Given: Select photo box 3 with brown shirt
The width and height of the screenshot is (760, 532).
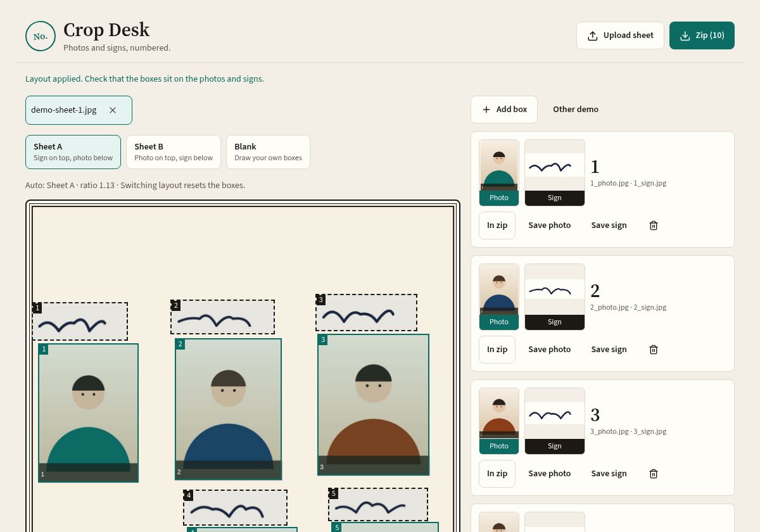Looking at the screenshot, I should (374, 405).
